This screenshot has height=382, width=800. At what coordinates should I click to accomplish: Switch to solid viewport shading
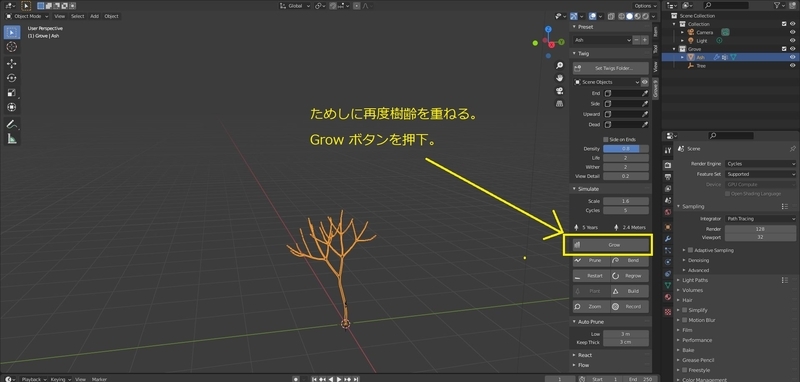(x=629, y=16)
